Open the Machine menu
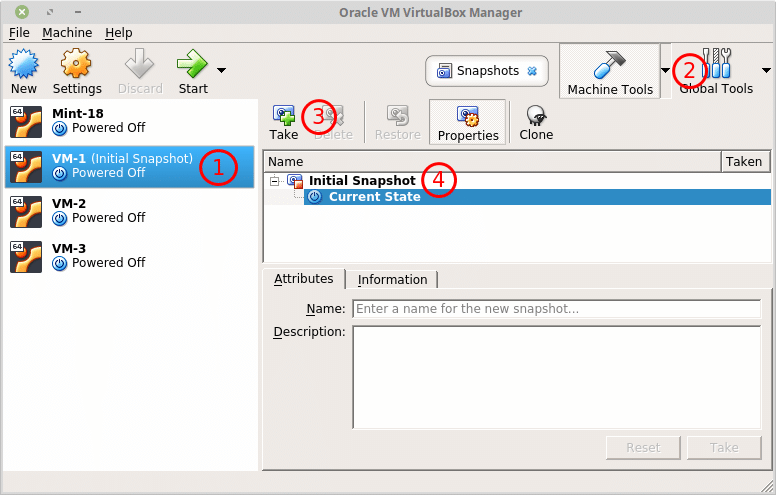Viewport: 776px width, 495px height. (67, 33)
